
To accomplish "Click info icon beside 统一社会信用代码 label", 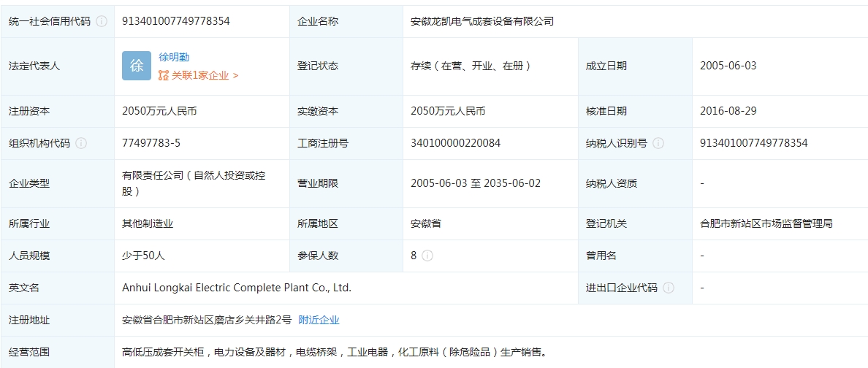I will point(102,22).
